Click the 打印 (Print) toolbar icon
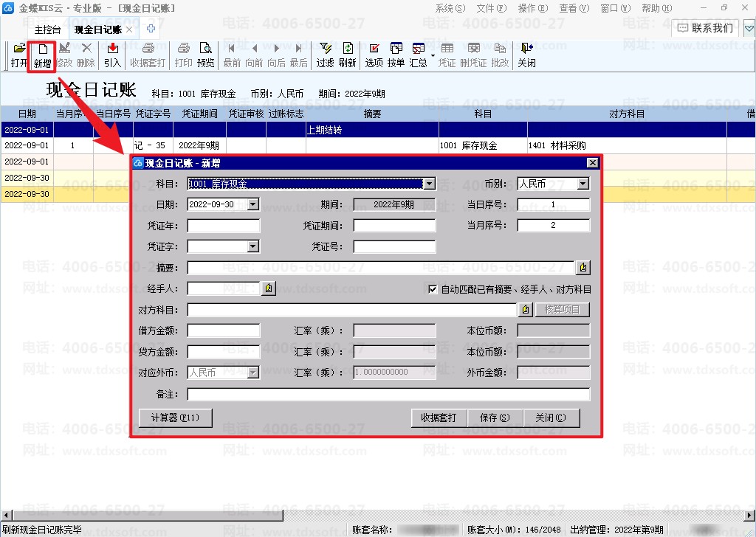756x537 pixels. (x=183, y=55)
